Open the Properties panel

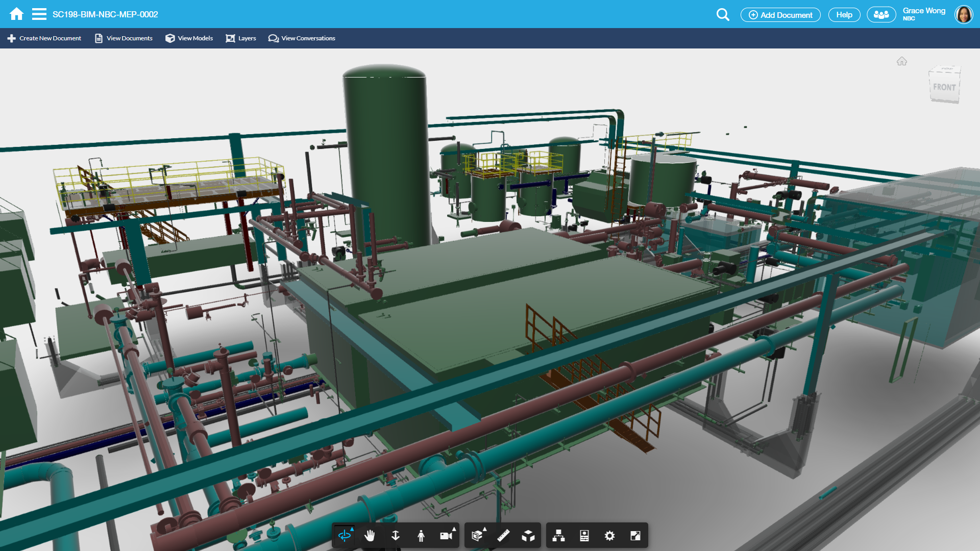click(584, 536)
